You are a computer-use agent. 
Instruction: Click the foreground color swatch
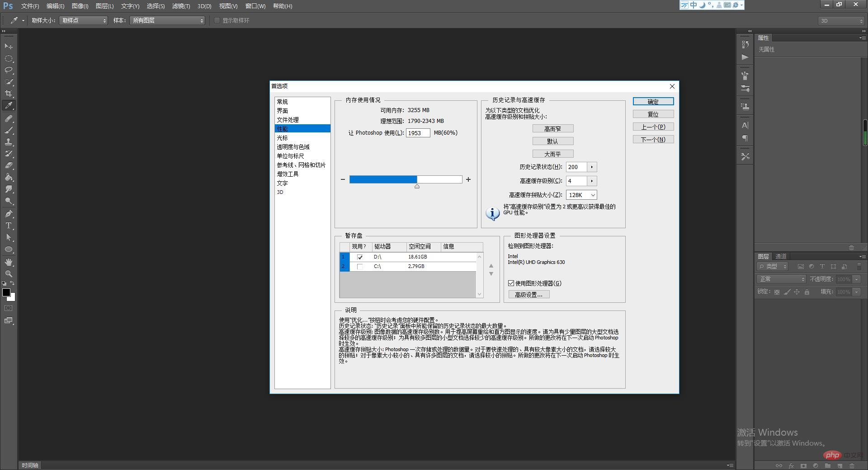click(6, 292)
